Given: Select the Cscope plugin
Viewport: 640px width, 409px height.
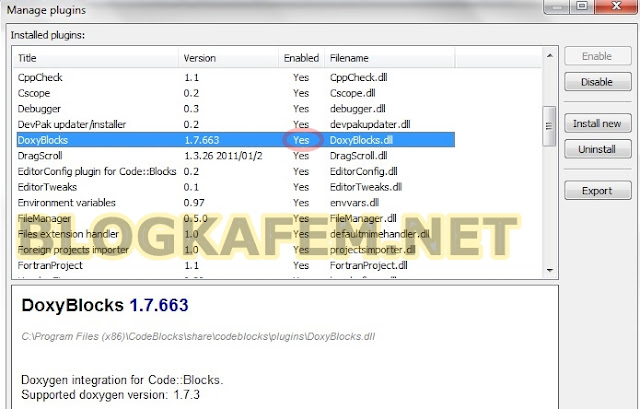Looking at the screenshot, I should tap(236, 93).
